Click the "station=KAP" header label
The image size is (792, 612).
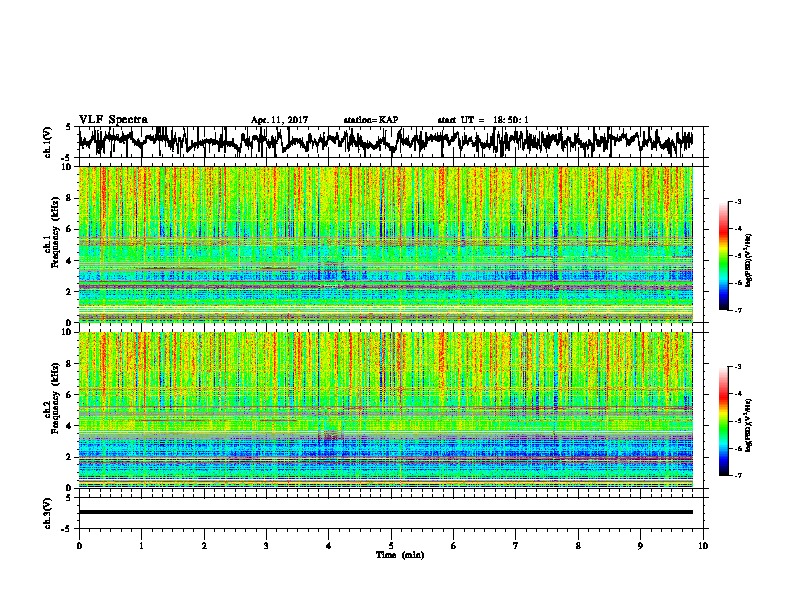click(371, 120)
